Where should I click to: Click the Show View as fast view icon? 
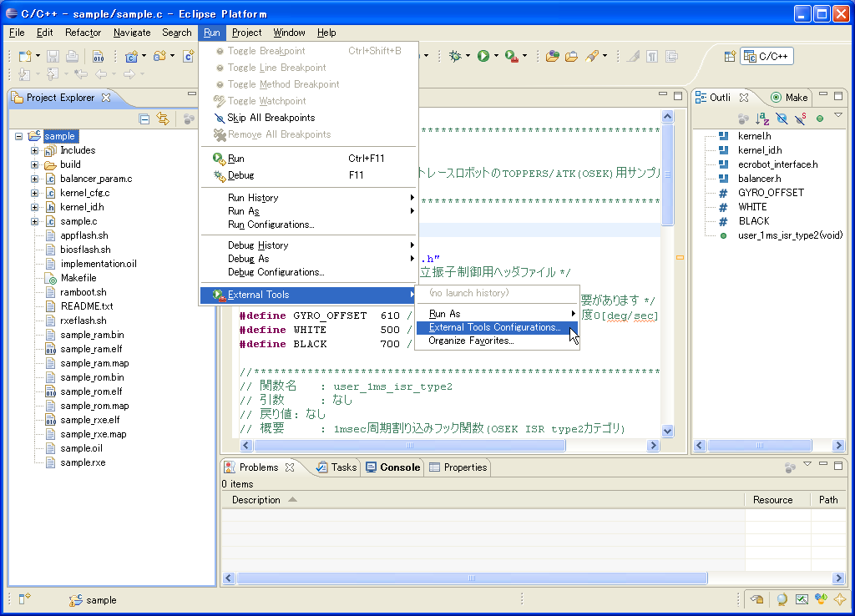[x=24, y=599]
